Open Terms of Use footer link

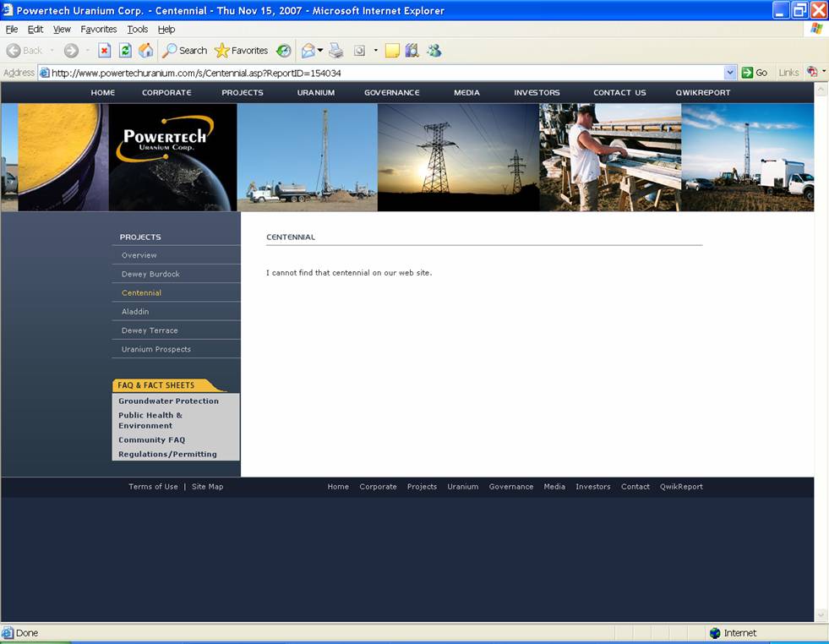click(x=153, y=487)
